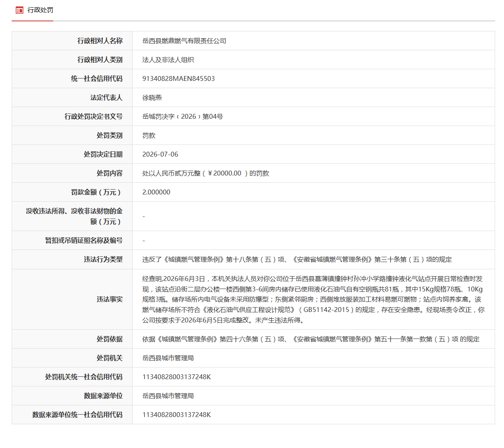
Task: Select code 11340828003137248K in 处罚机关 code row
Action: [176, 377]
